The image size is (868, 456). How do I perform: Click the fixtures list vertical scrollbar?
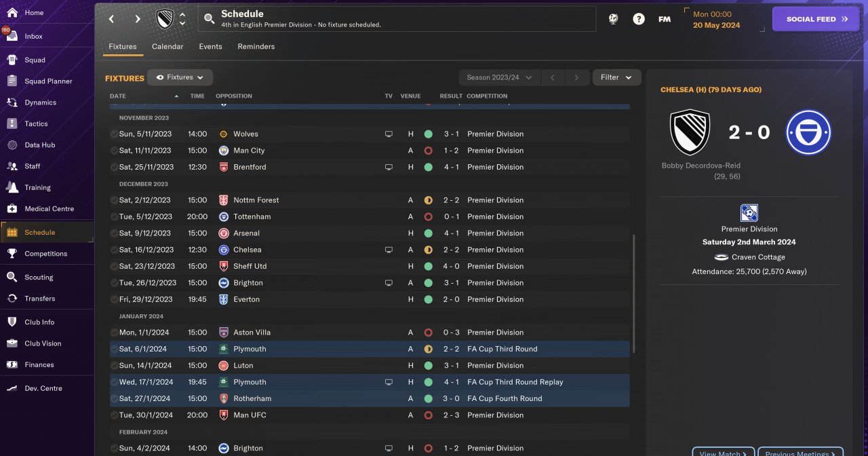(633, 293)
